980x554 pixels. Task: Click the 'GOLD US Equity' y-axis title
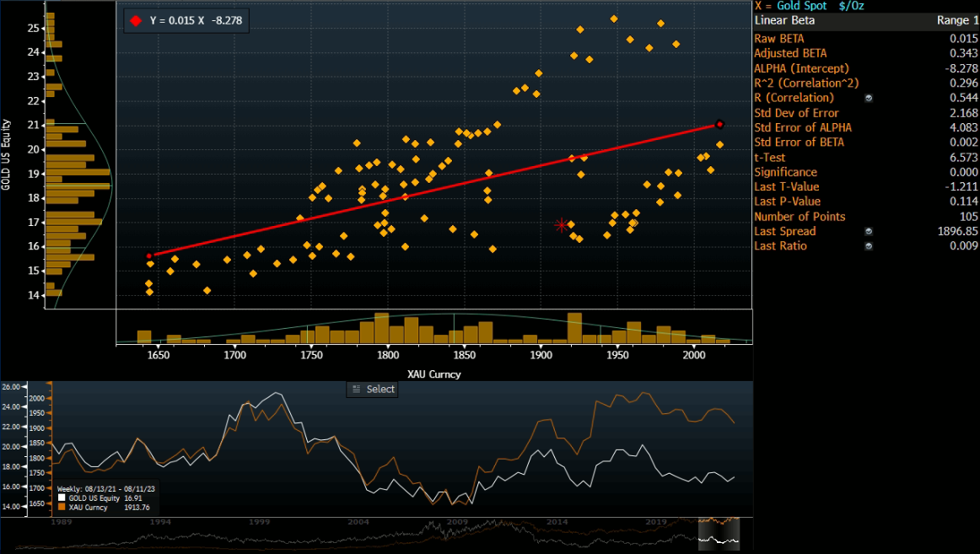point(6,154)
